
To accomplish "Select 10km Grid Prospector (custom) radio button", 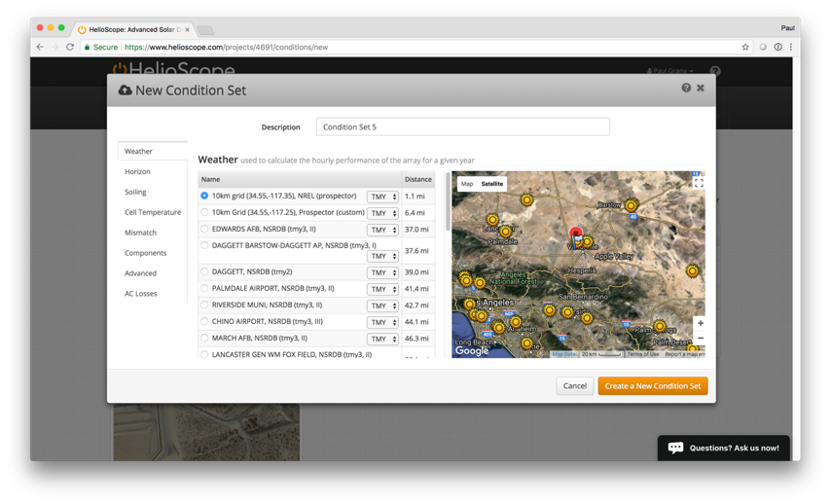I will point(204,212).
